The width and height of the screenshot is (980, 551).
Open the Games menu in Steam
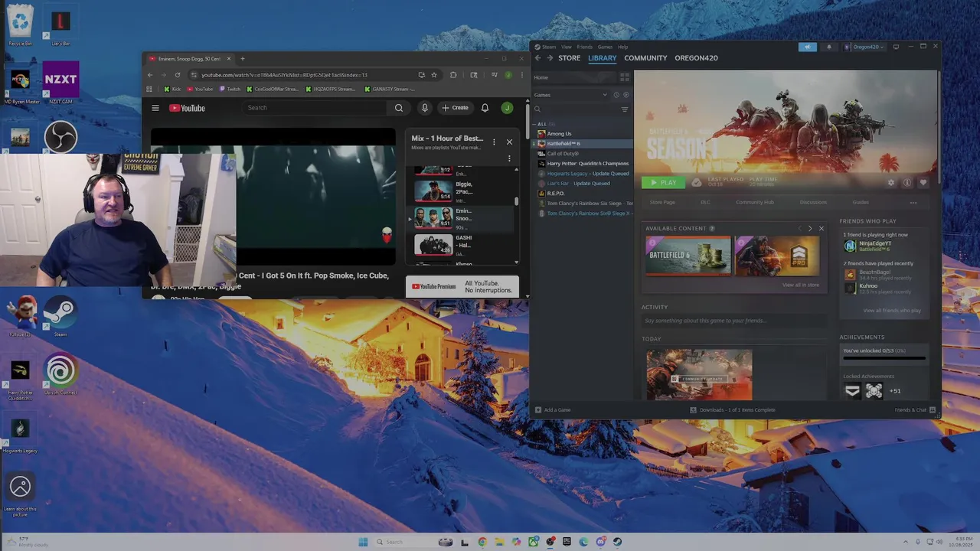point(605,47)
